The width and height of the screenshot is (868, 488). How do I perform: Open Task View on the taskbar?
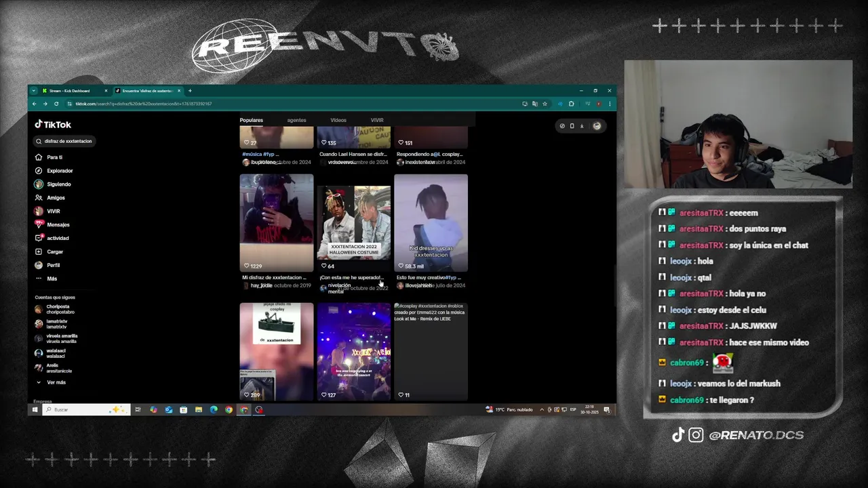coord(138,409)
